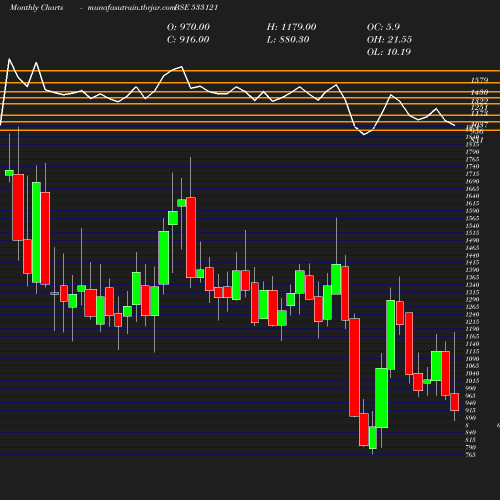Image resolution: width=500 pixels, height=500 pixels.
Task: Click the price axis label '765'
Action: coord(471,455)
